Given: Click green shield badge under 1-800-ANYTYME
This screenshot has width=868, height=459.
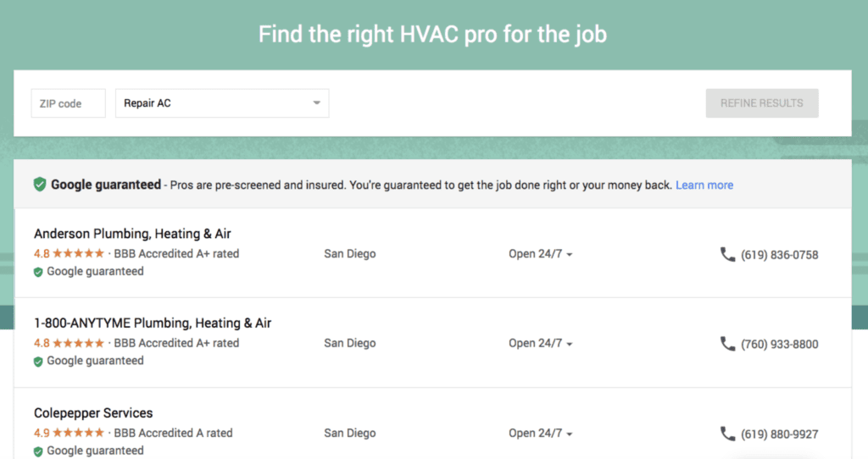Looking at the screenshot, I should (38, 362).
